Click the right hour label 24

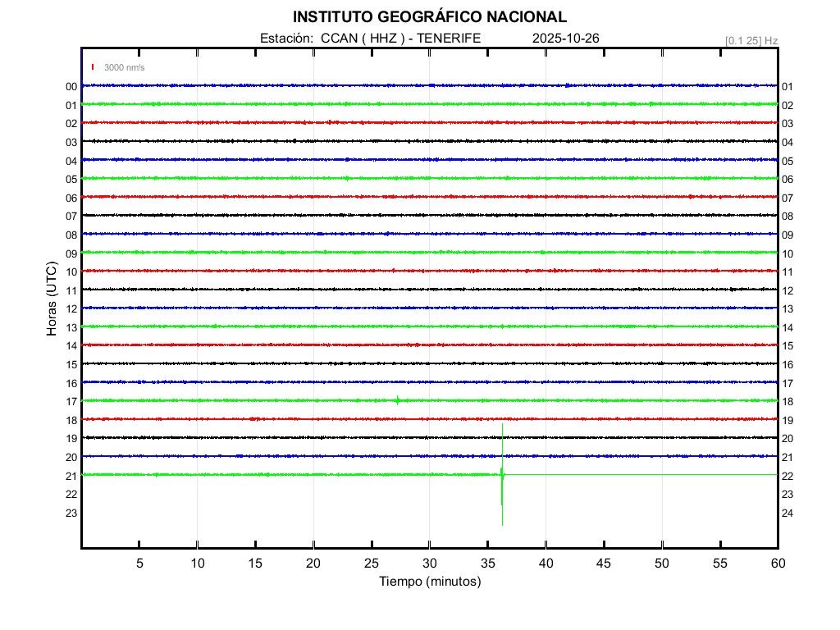pos(787,513)
